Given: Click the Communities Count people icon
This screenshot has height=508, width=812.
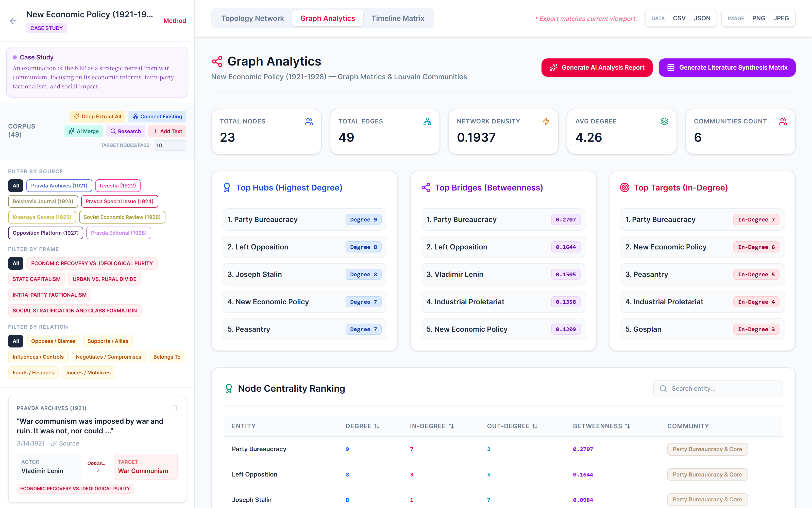Looking at the screenshot, I should [783, 121].
